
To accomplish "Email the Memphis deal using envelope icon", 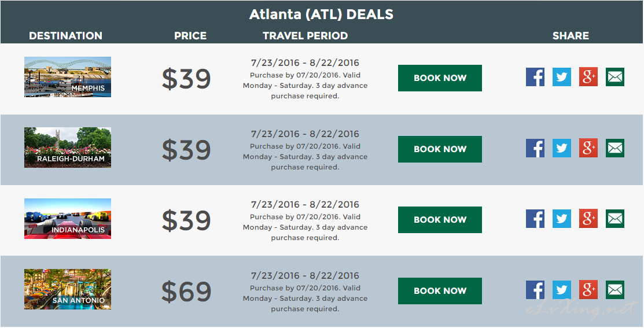I will coord(615,77).
